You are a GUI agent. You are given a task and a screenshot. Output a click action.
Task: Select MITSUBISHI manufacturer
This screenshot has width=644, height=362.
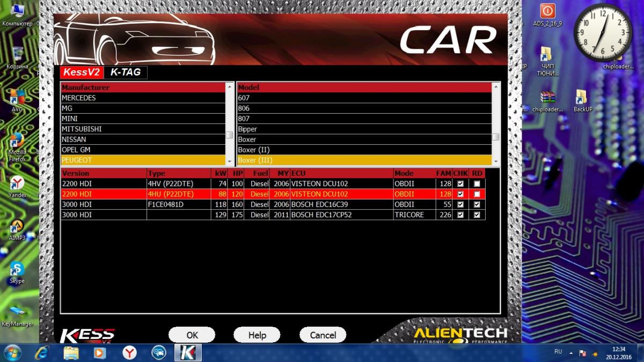click(x=143, y=129)
